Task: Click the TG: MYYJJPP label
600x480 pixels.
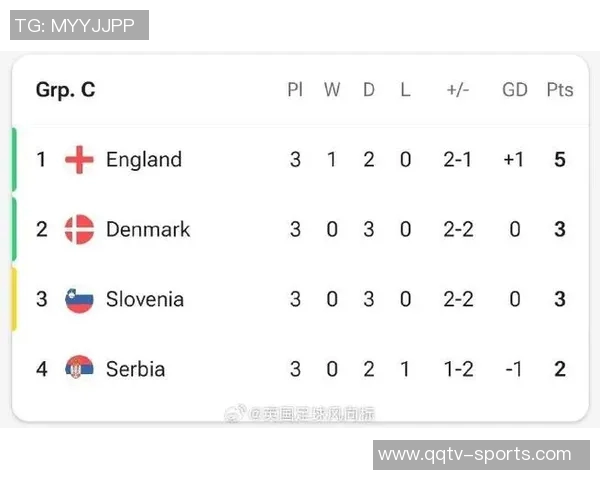Action: (78, 25)
